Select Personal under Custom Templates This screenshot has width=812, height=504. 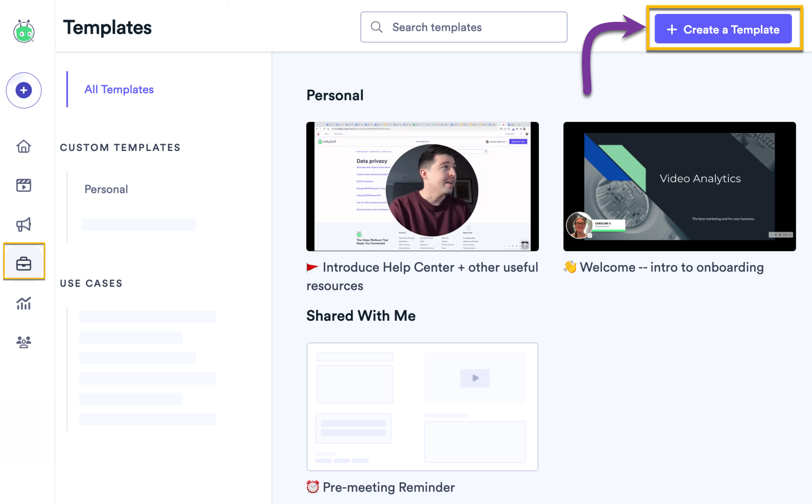point(106,189)
